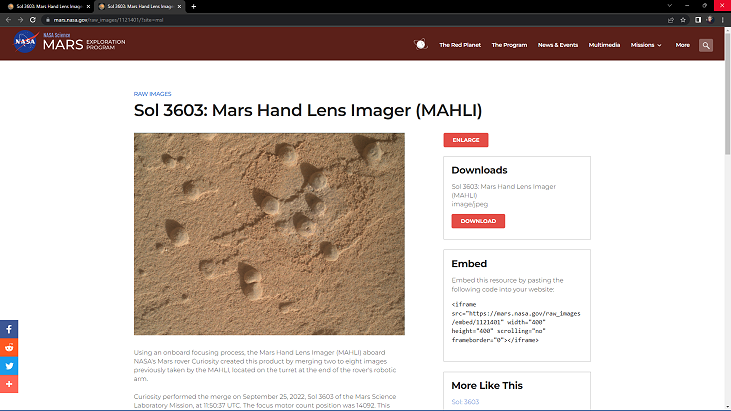The image size is (731, 411).
Task: Click the DOWNLOAD button
Action: click(478, 221)
